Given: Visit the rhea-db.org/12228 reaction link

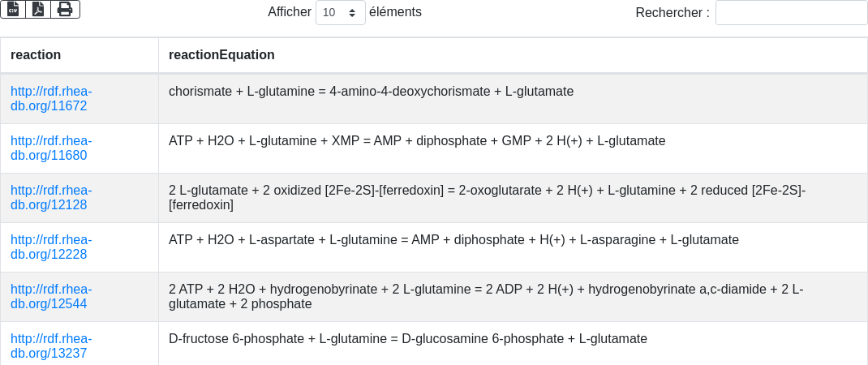Looking at the screenshot, I should point(50,247).
